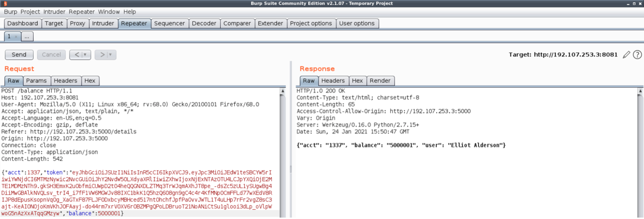Show the response Headers view
The width and height of the screenshot is (644, 219).
coord(333,80)
